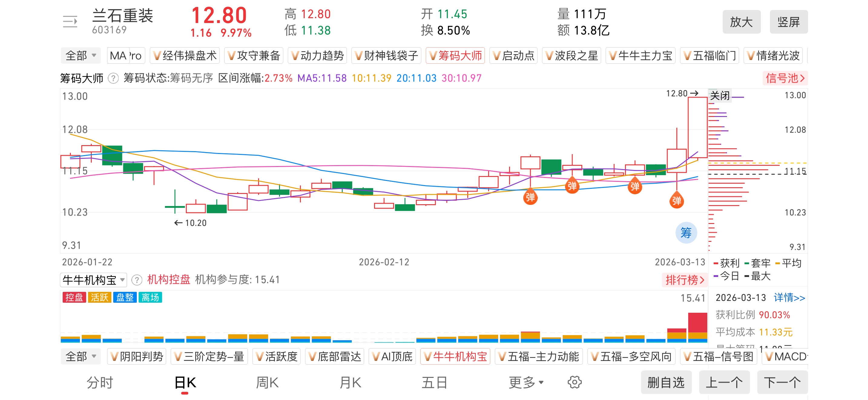Expand the top 全部 indicator dropdown
Viewport: 868px width, 400px height.
click(81, 56)
